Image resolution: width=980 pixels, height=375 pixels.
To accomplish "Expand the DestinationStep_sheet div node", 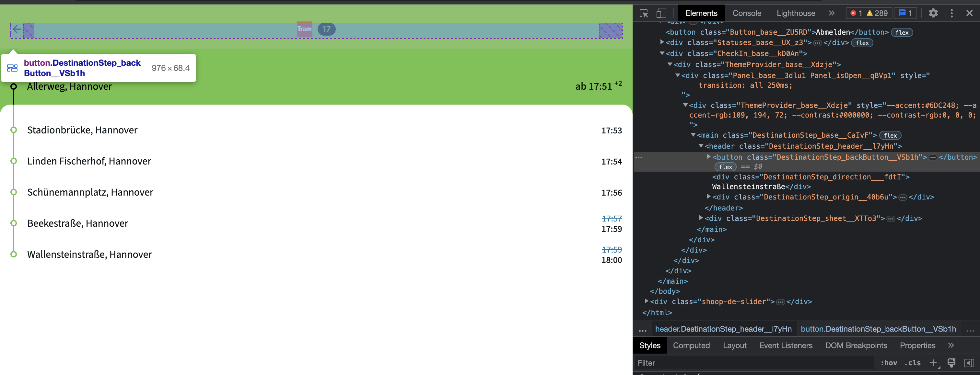I will 701,218.
